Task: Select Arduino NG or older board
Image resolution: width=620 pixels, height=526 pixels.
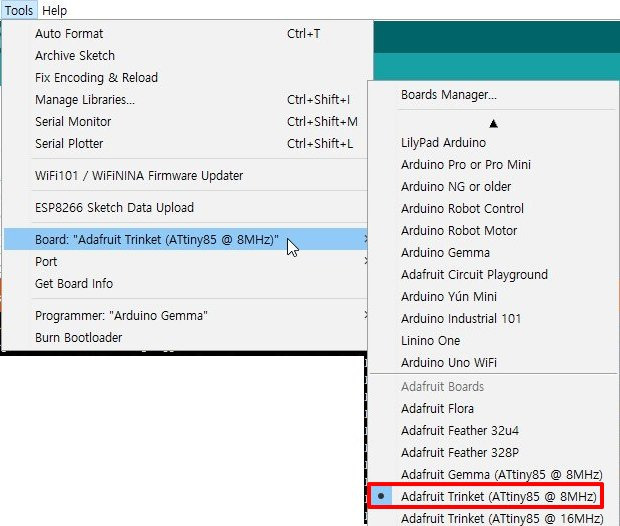Action: click(x=493, y=187)
